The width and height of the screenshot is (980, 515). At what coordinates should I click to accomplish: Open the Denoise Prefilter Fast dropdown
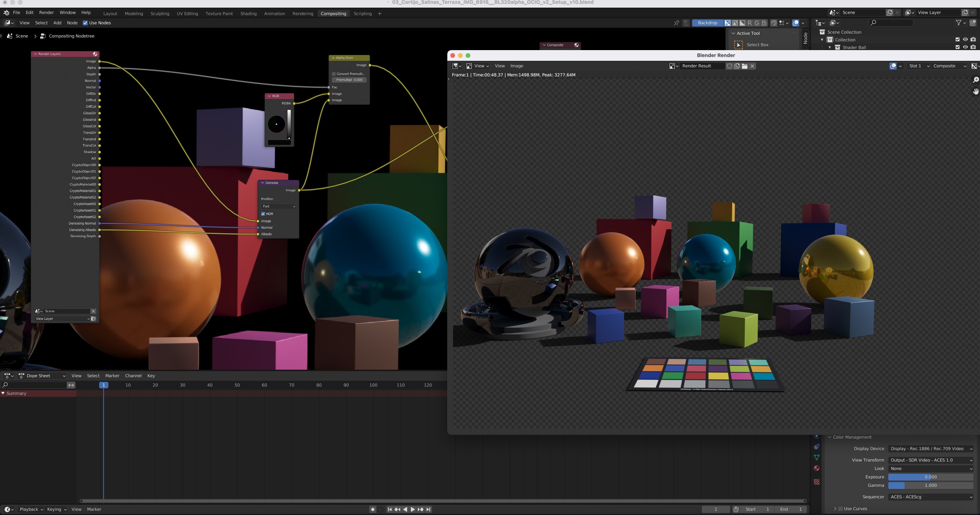click(x=278, y=206)
